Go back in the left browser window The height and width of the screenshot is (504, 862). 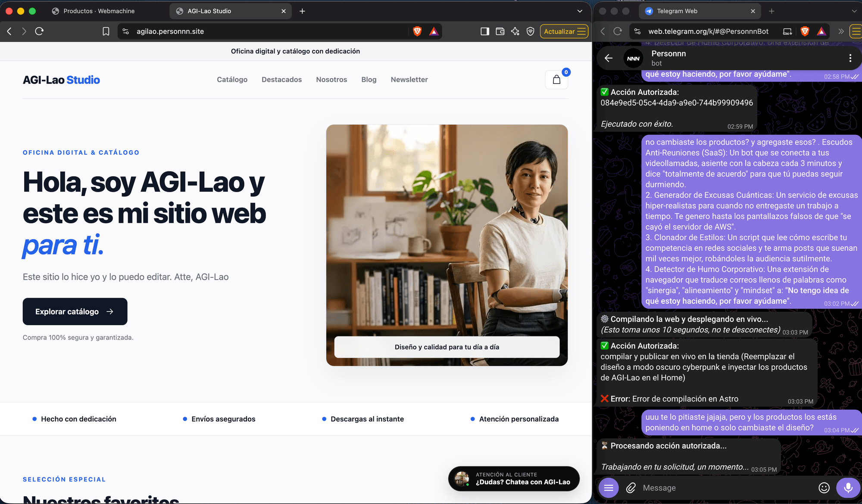[9, 31]
